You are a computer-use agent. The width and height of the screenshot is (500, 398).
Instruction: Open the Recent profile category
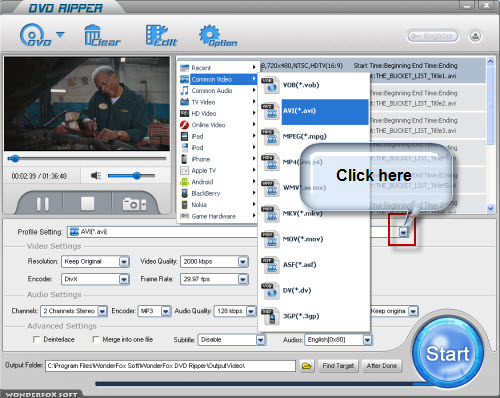pyautogui.click(x=218, y=68)
